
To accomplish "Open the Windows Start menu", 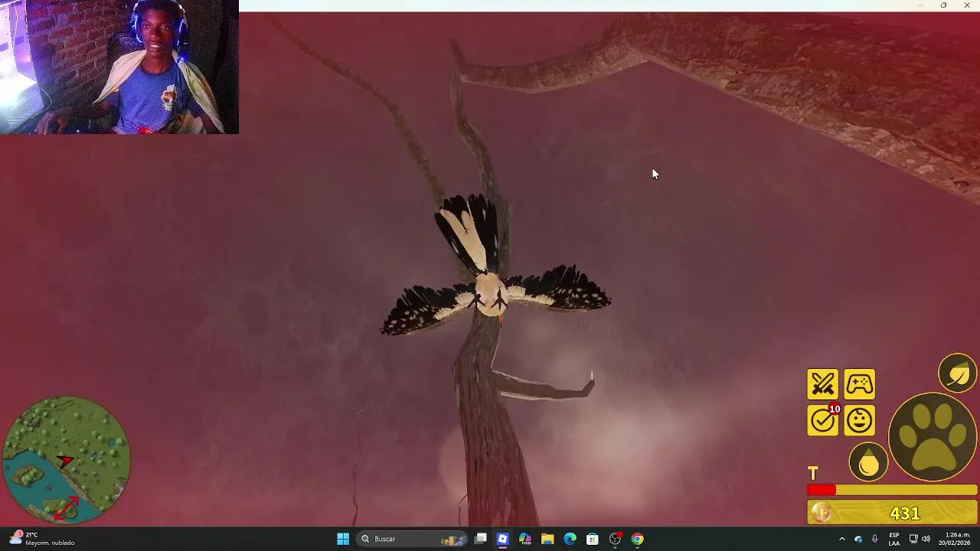I will [x=343, y=539].
